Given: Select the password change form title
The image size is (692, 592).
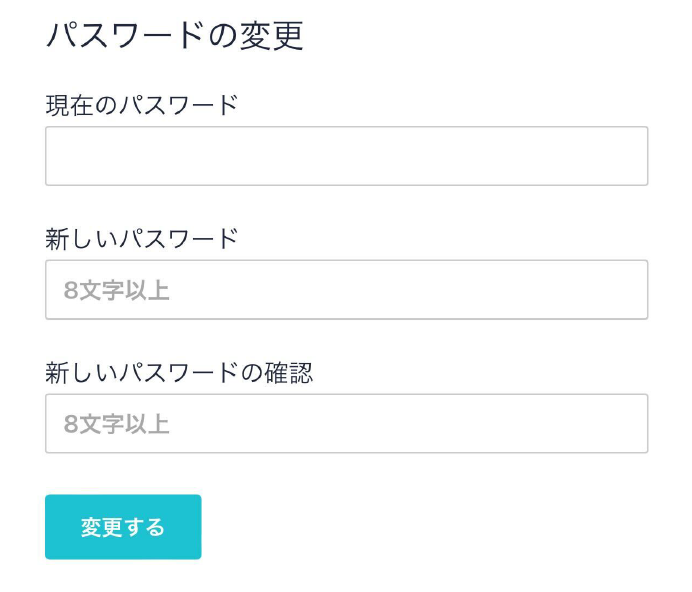Looking at the screenshot, I should point(175,36).
